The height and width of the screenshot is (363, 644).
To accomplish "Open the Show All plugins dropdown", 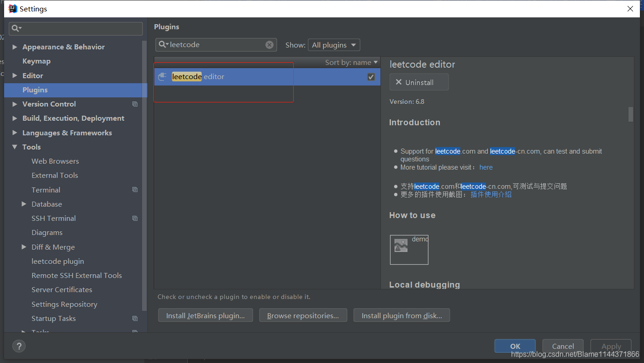I will (x=334, y=45).
